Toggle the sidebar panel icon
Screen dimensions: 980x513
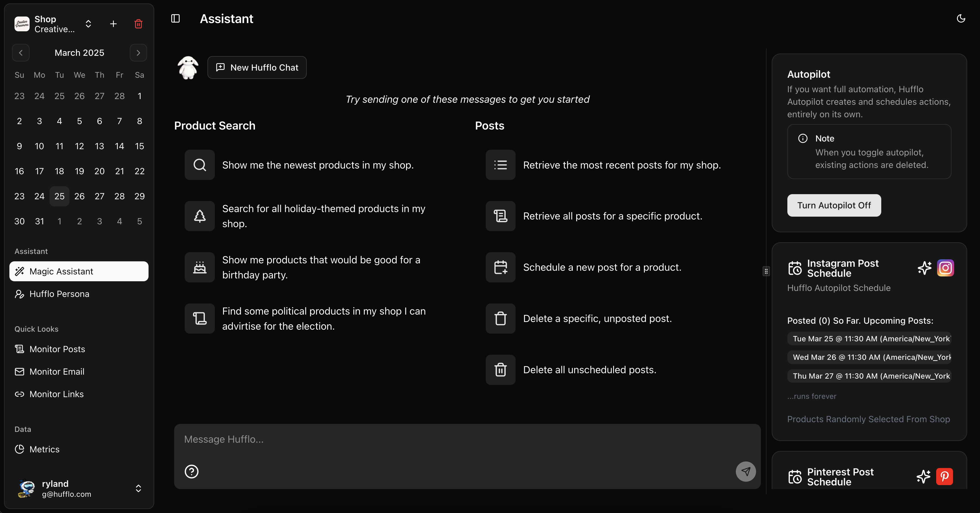pos(175,19)
